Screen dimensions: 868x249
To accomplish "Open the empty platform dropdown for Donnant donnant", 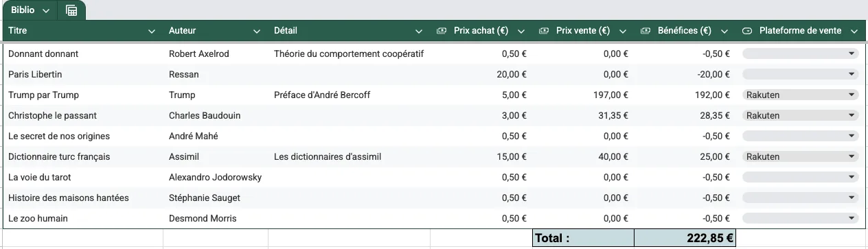I will pyautogui.click(x=801, y=54).
